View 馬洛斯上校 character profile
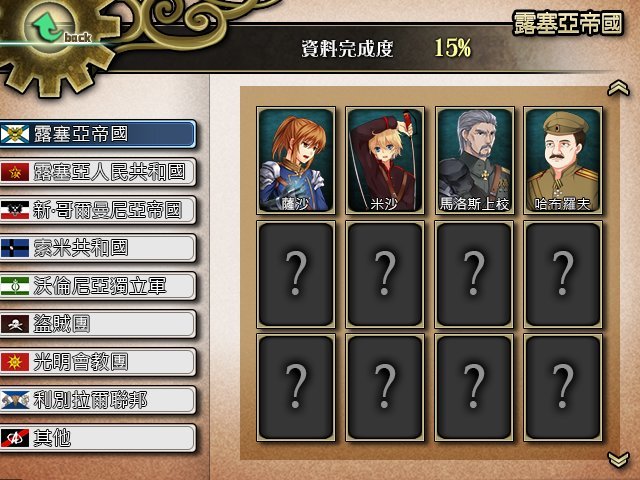Viewport: 640px width, 480px height. click(474, 160)
